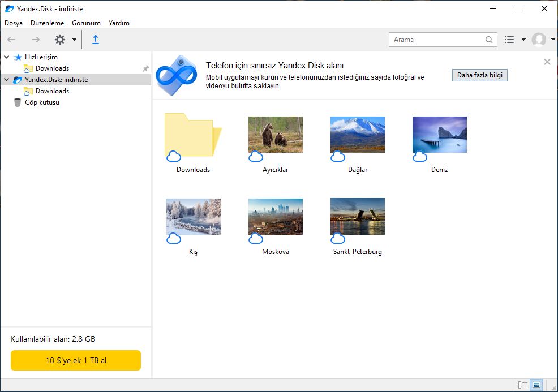The width and height of the screenshot is (558, 392).
Task: Select Downloads under Yandex.Disk: indiriste
Action: click(52, 91)
